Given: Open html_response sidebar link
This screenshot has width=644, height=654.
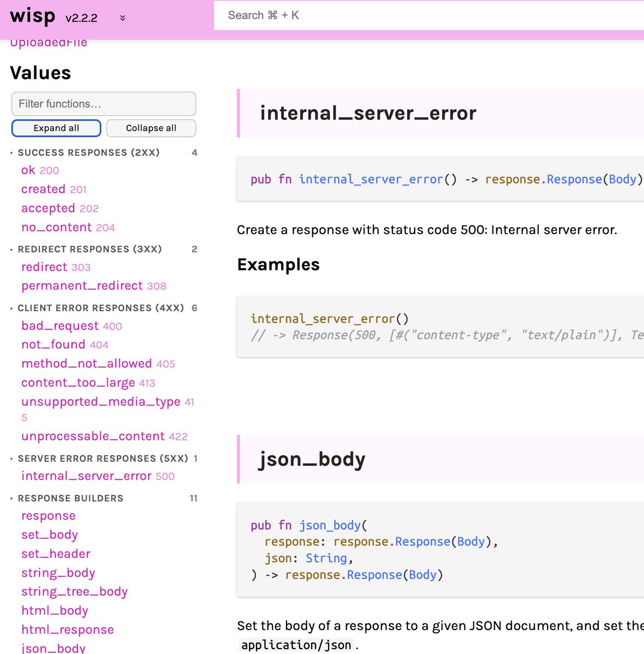Looking at the screenshot, I should pos(68,629).
